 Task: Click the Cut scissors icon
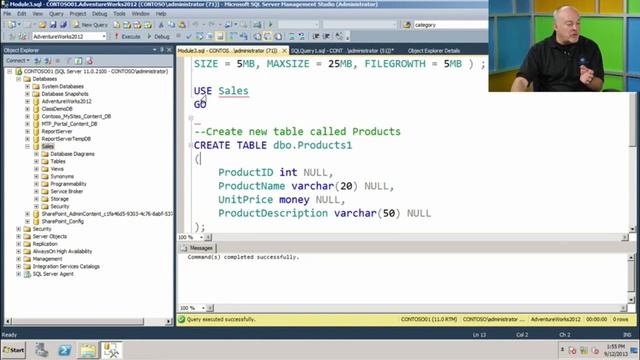click(161, 25)
